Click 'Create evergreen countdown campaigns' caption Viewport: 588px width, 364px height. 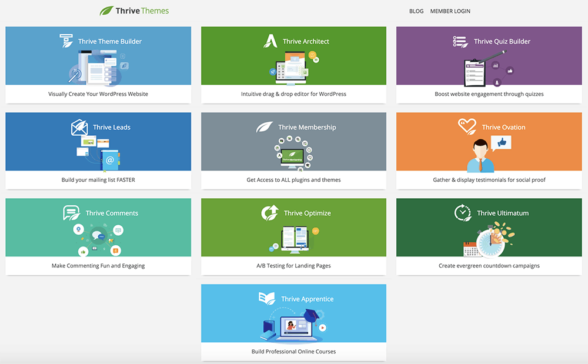click(489, 266)
